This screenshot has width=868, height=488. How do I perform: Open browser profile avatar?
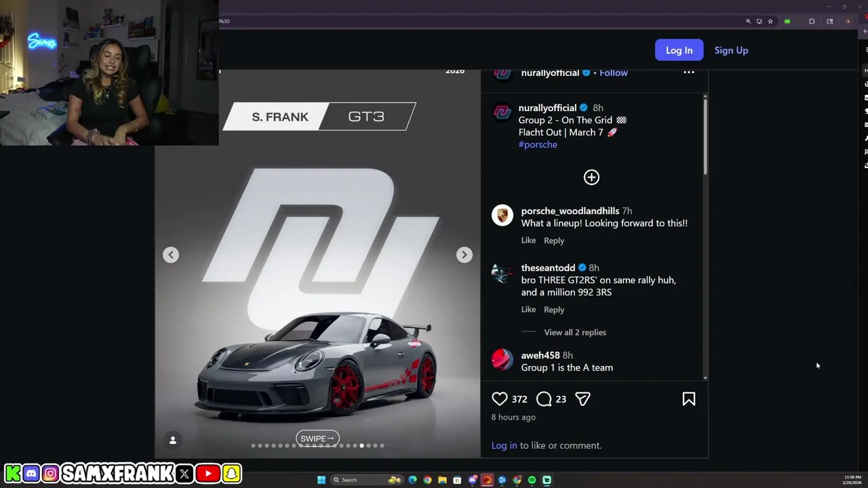point(848,21)
